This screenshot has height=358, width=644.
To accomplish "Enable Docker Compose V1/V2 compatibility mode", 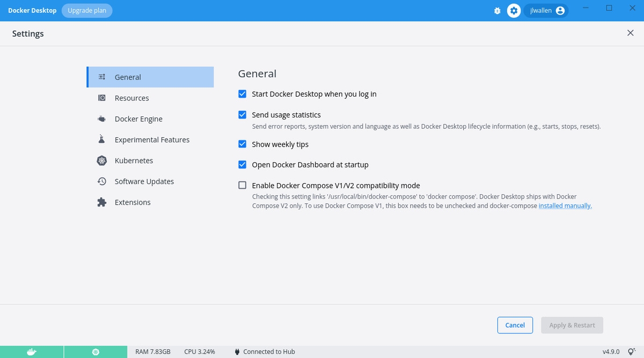I will click(242, 186).
